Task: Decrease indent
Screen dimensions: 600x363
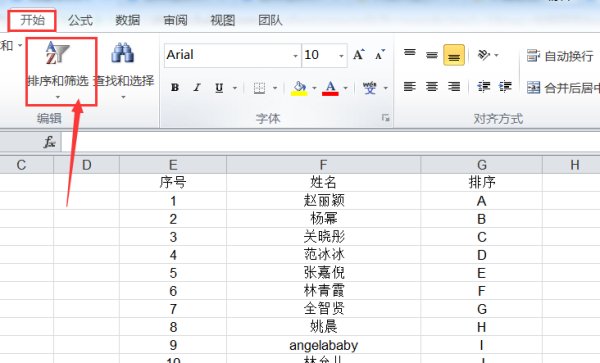Action: pyautogui.click(x=484, y=87)
